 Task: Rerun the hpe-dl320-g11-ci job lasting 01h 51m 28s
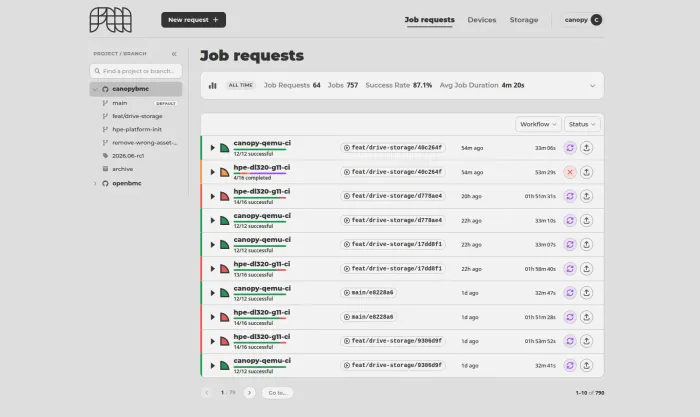[x=570, y=317]
